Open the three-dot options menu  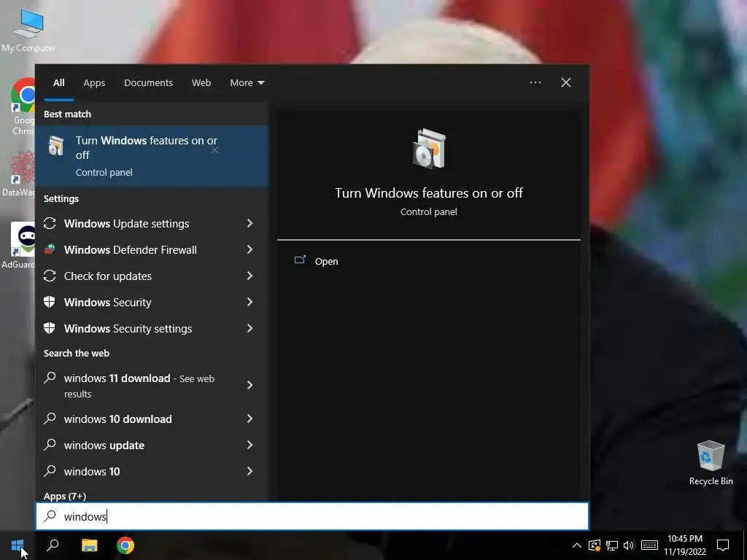tap(535, 82)
